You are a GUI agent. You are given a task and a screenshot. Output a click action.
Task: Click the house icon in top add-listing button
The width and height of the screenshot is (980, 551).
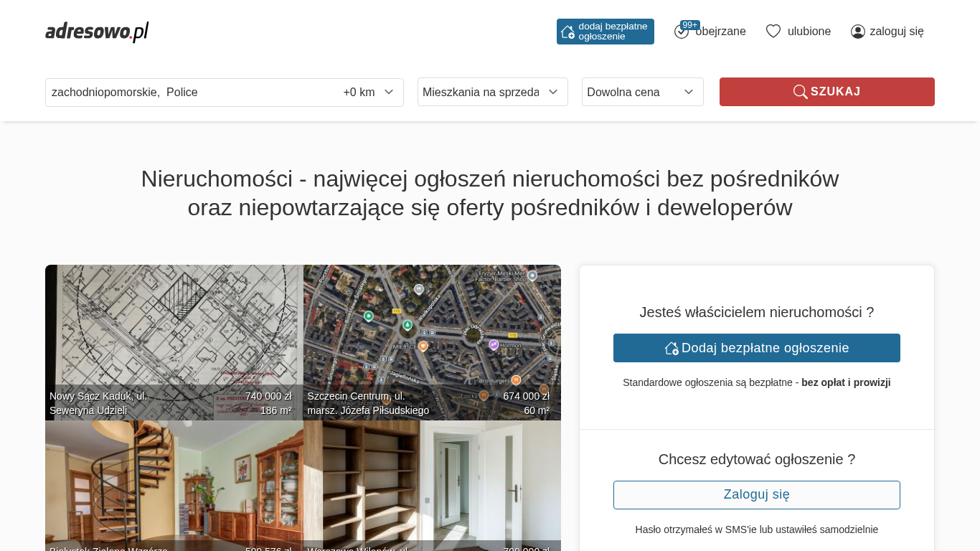[567, 32]
